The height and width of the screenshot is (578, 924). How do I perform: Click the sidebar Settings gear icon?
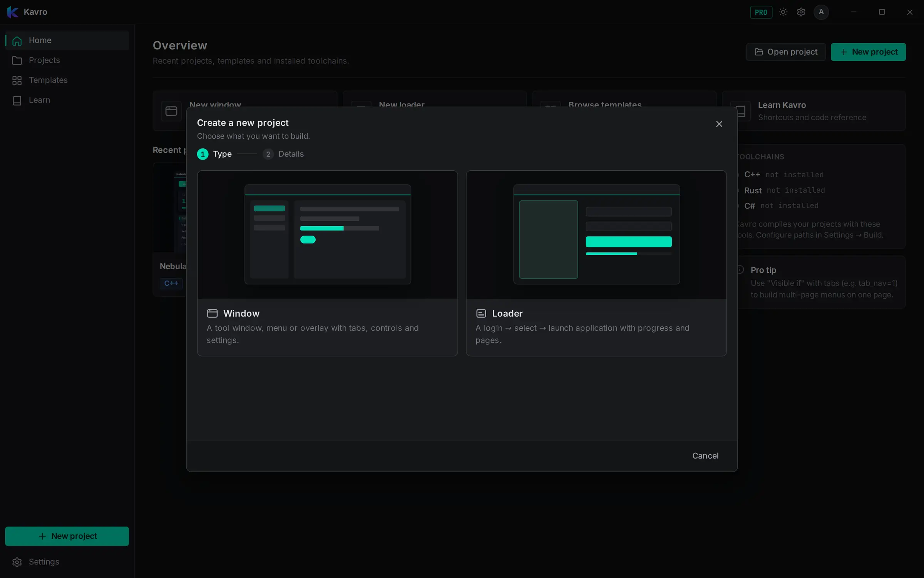[x=17, y=562]
